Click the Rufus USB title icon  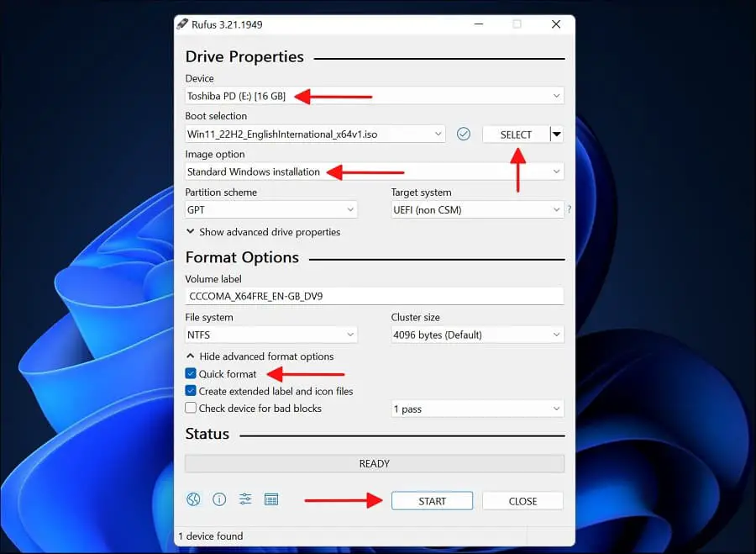pos(182,24)
